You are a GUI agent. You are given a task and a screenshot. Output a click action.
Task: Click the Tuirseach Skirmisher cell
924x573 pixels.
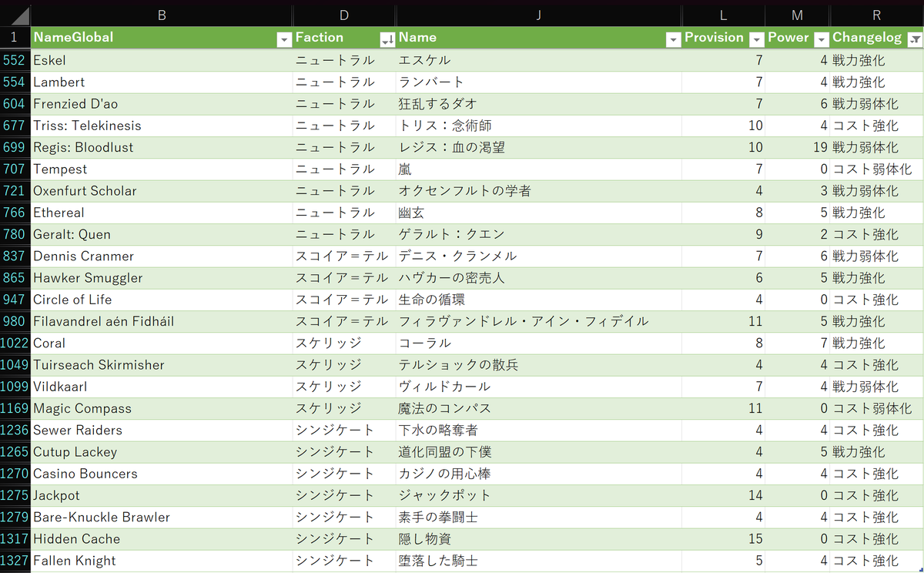tap(162, 364)
